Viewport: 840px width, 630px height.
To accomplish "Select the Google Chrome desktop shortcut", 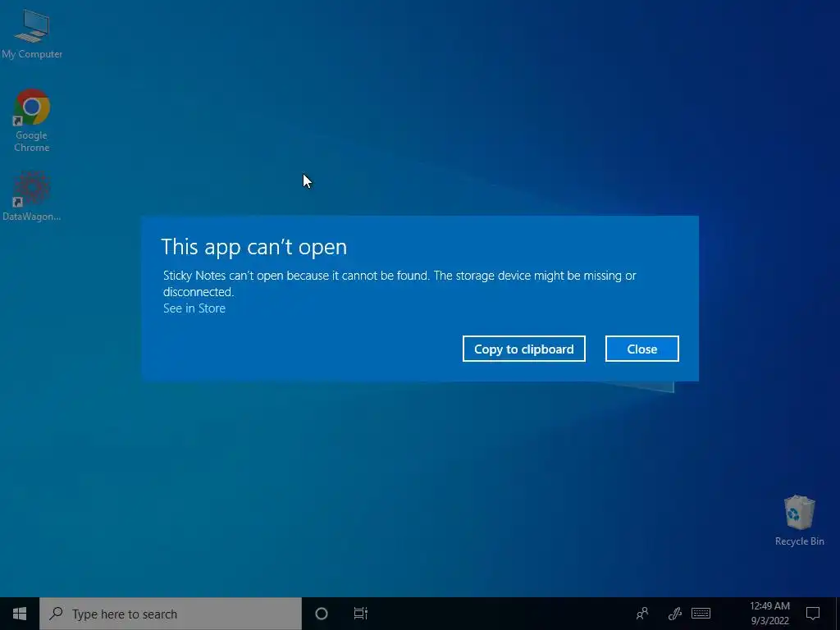I will [32, 120].
